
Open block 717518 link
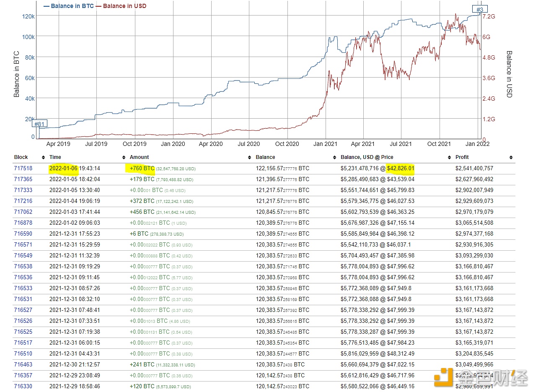pos(23,169)
